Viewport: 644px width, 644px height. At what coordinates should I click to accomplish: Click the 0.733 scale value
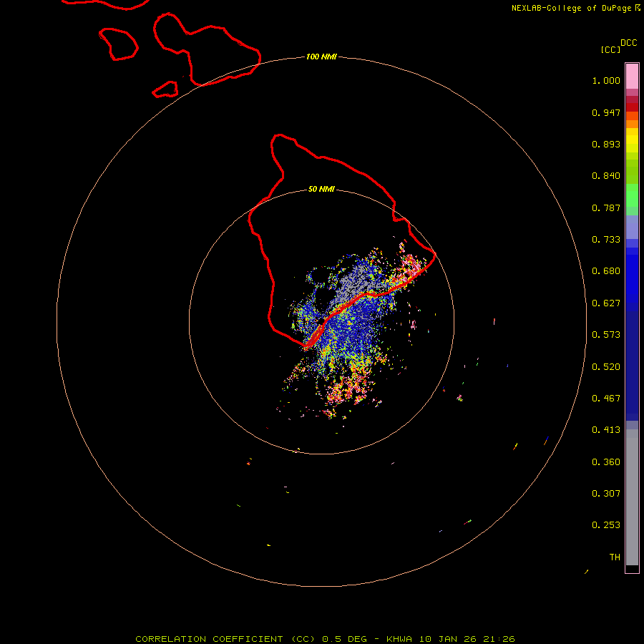[606, 240]
